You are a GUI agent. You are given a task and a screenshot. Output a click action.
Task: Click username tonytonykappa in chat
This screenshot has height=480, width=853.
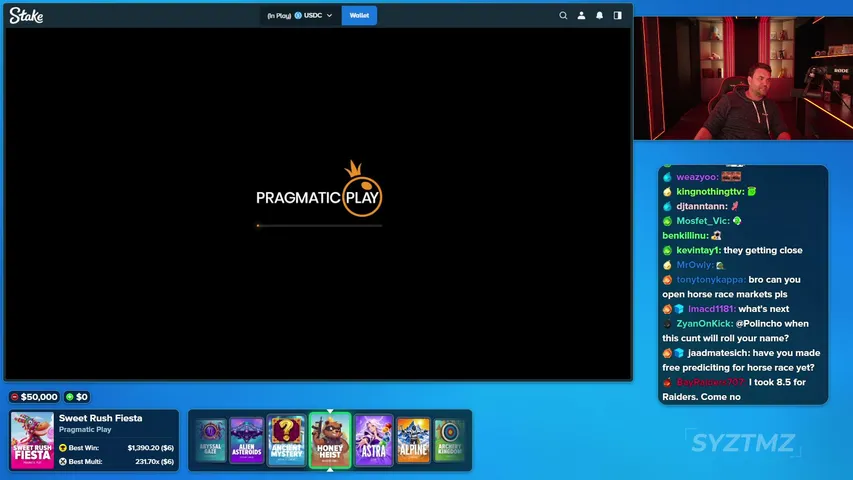710,280
